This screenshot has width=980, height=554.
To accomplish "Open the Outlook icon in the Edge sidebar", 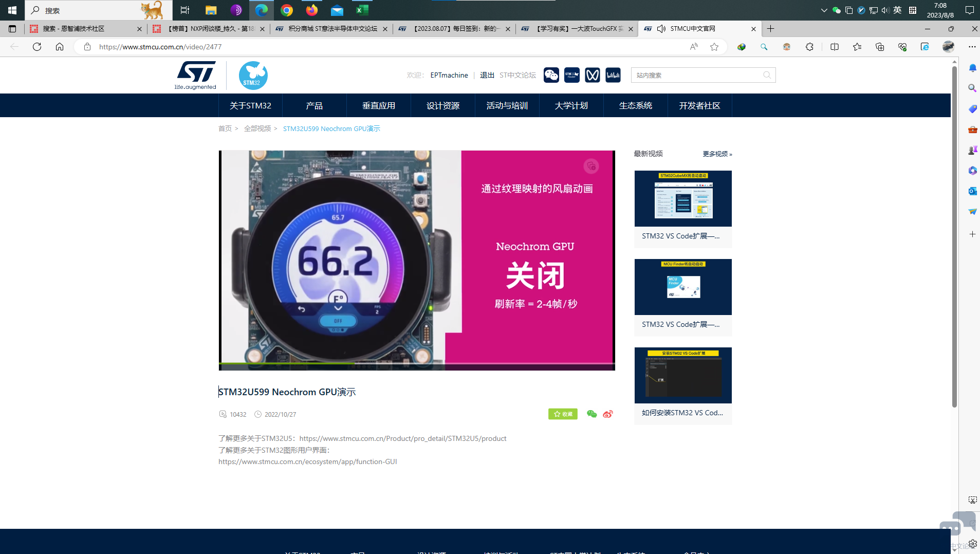I will click(972, 191).
